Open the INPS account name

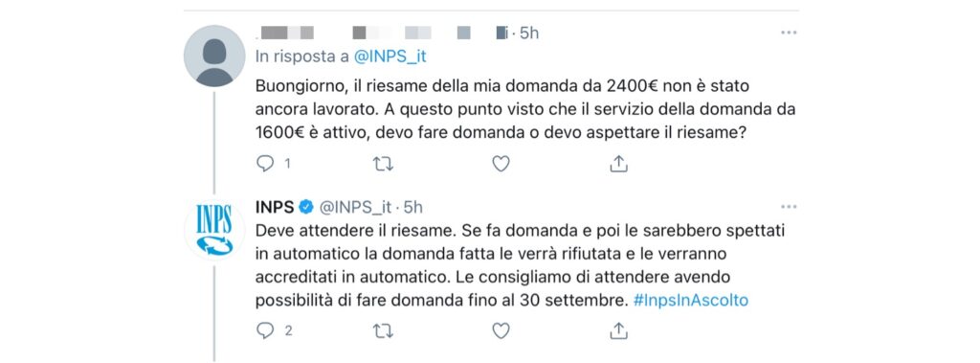[275, 207]
